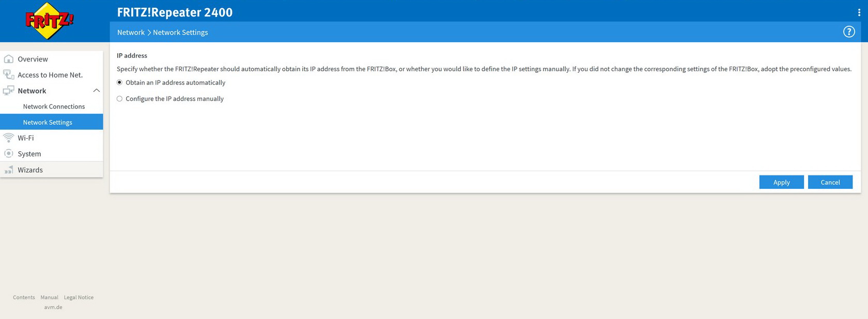This screenshot has width=868, height=319.
Task: Click the Network menu label
Action: (32, 91)
